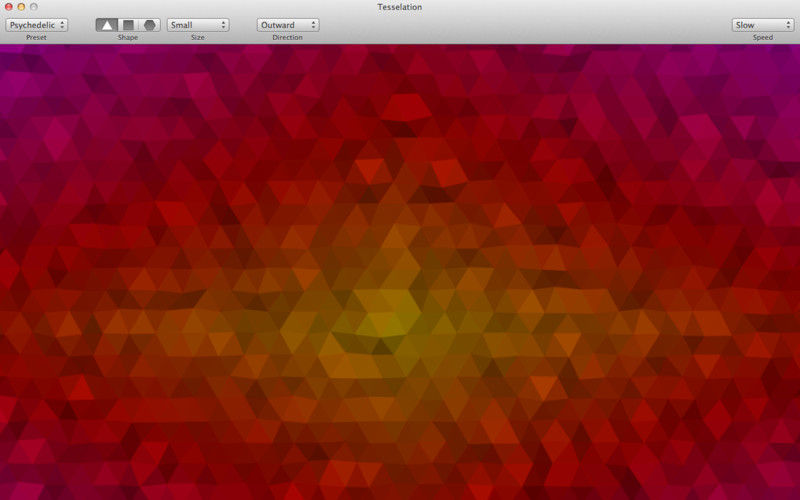Click the Preset label

36,38
